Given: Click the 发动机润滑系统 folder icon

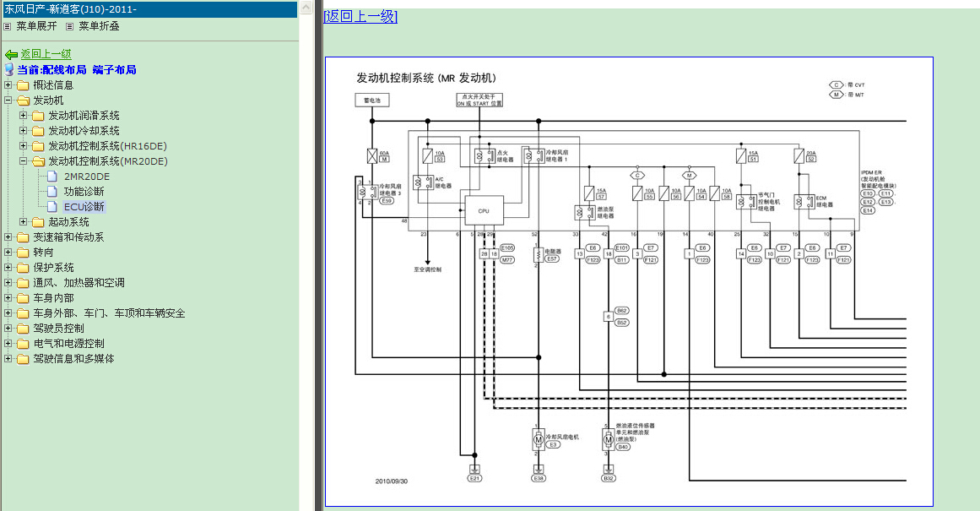Looking at the screenshot, I should click(38, 116).
